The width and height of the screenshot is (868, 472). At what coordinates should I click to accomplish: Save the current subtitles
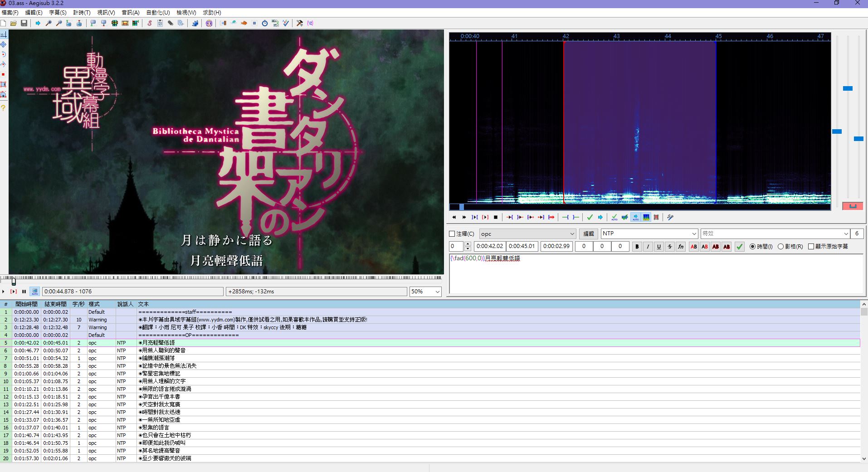click(x=24, y=23)
